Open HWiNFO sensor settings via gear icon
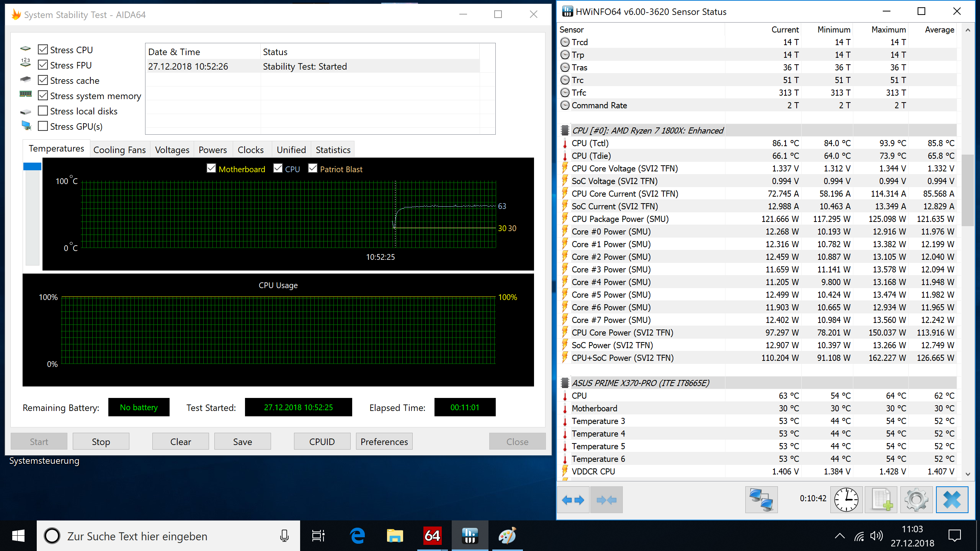This screenshot has width=980, height=551. tap(916, 500)
